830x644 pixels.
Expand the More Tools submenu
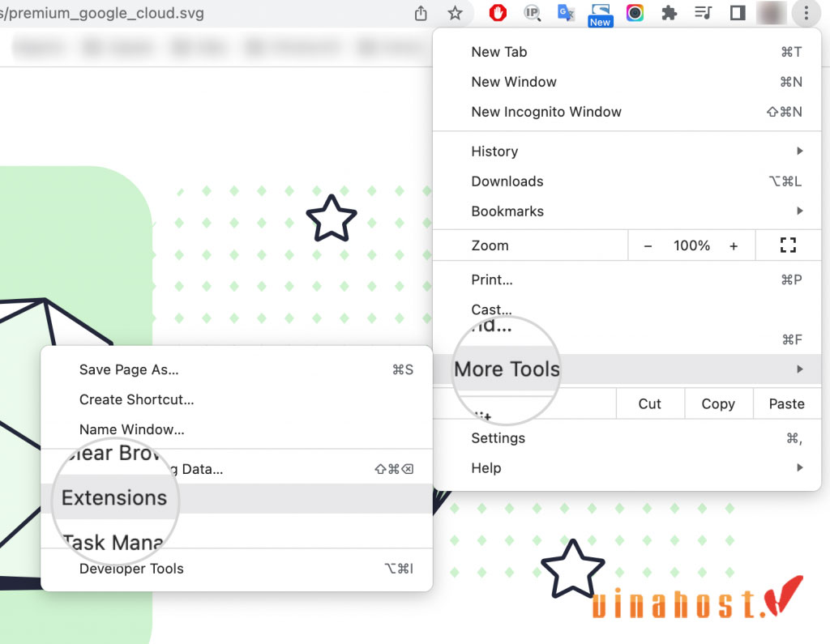pos(627,369)
